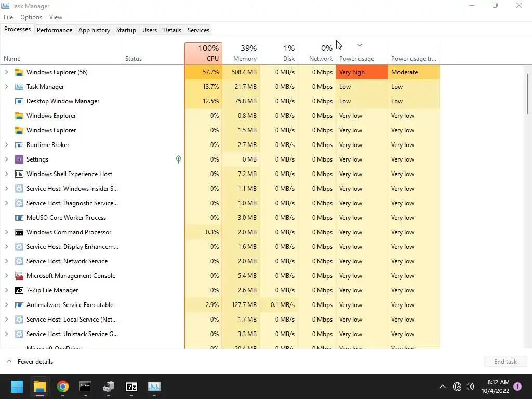Click the Service Host: Network Service icon
The width and height of the screenshot is (532, 399).
click(x=19, y=261)
